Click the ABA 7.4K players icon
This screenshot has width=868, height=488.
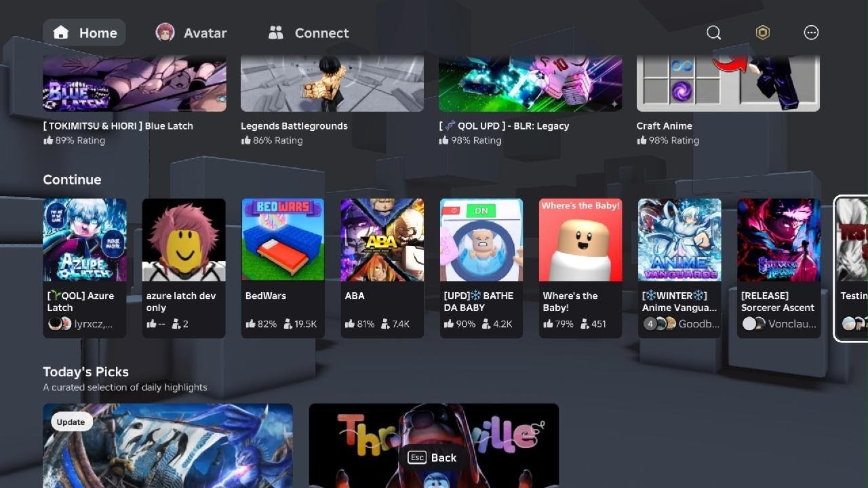pyautogui.click(x=387, y=324)
